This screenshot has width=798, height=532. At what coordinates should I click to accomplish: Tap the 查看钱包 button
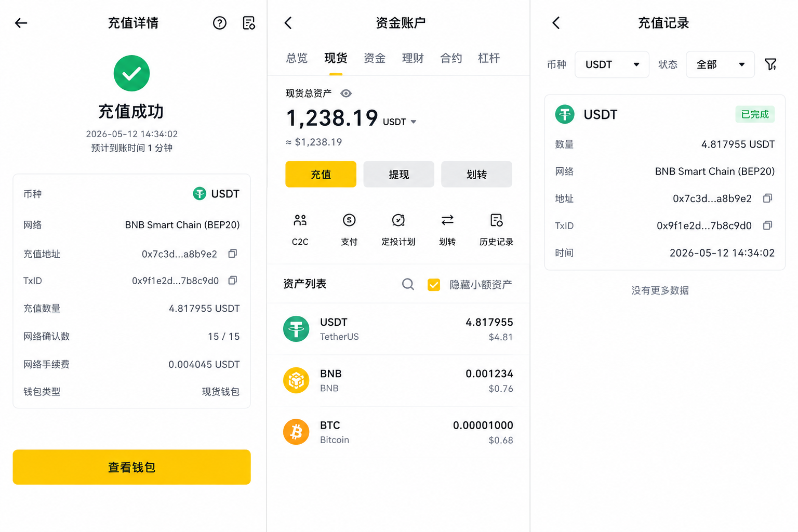click(x=131, y=467)
